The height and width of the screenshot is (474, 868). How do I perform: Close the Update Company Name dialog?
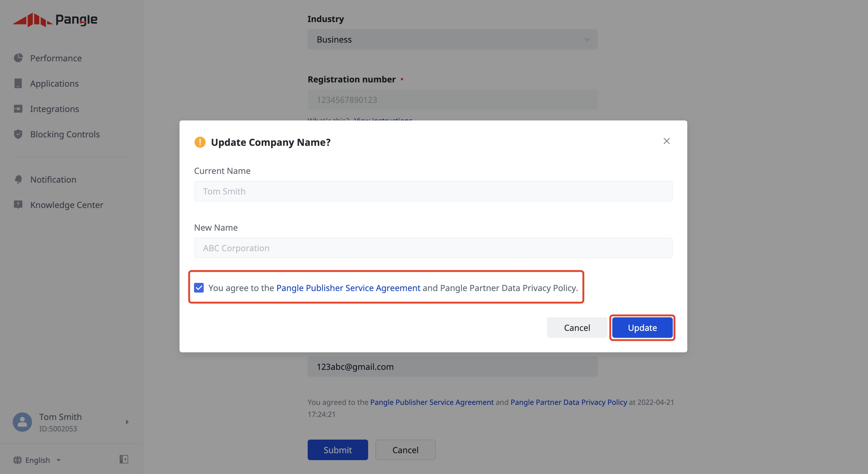[x=666, y=141]
